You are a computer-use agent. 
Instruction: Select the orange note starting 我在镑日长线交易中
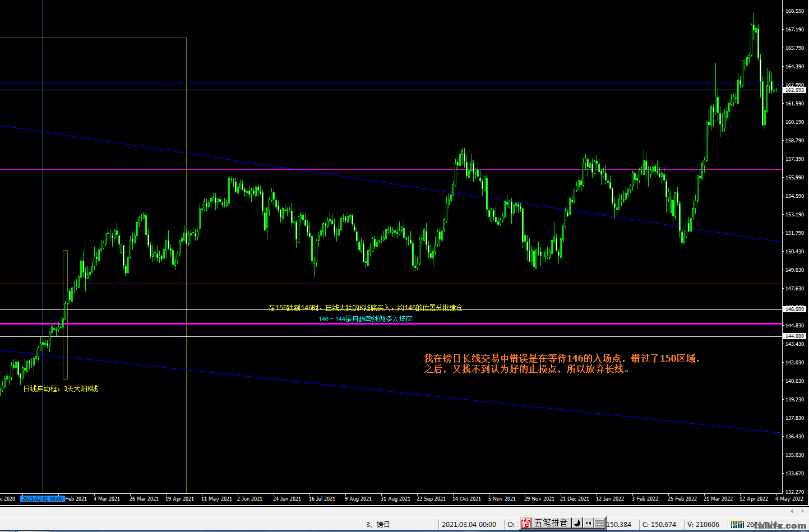562,358
